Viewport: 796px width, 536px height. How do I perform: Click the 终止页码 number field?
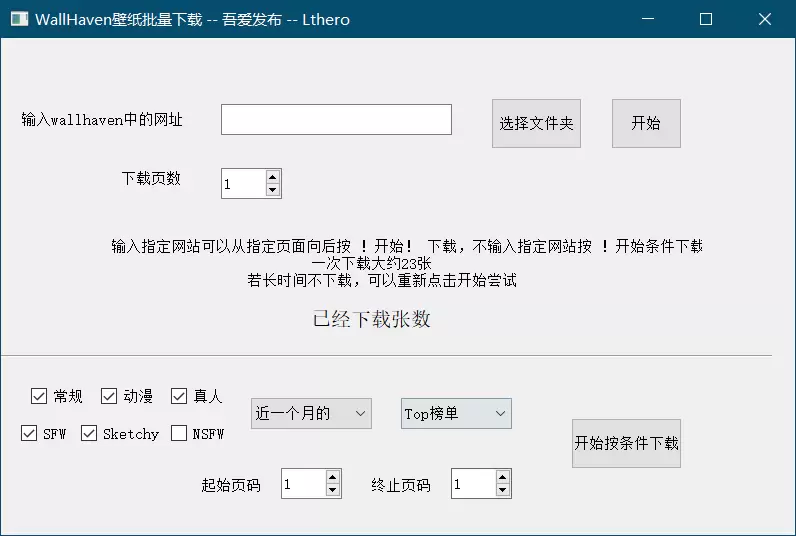pyautogui.click(x=474, y=484)
